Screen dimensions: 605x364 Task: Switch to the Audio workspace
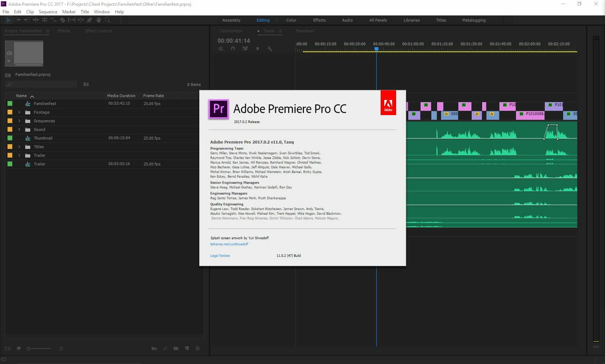[x=347, y=20]
